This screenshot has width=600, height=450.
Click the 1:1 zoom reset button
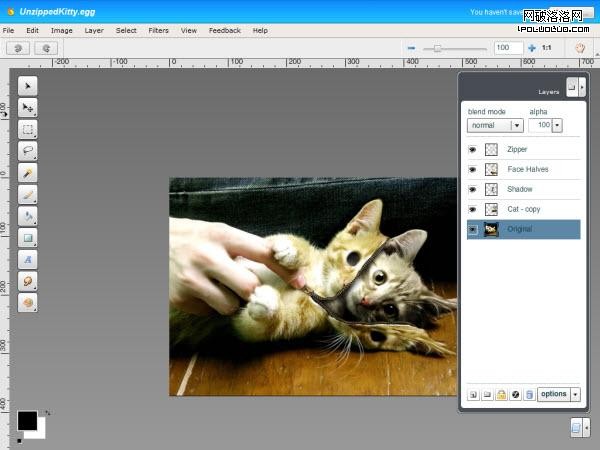click(547, 47)
